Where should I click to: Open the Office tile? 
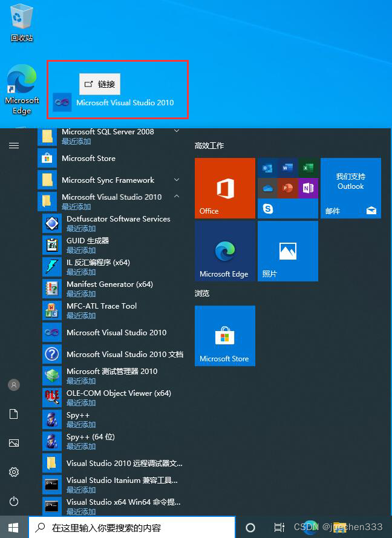[225, 188]
